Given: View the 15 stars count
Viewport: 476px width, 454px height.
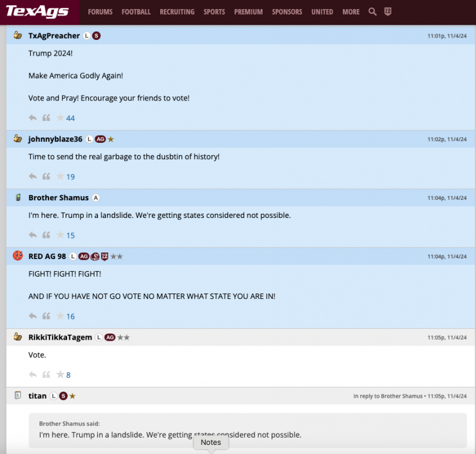Looking at the screenshot, I should coord(70,235).
